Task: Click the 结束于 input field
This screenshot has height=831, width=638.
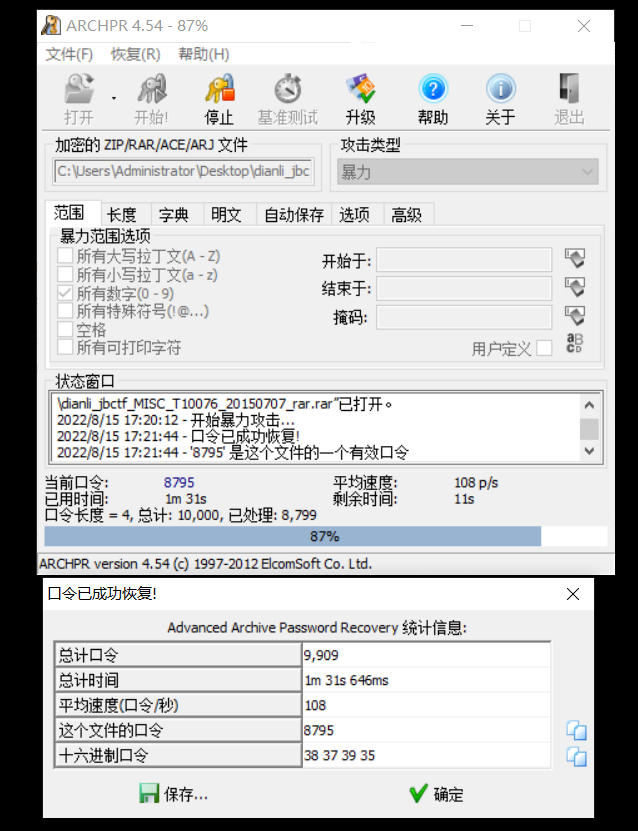Action: (464, 289)
